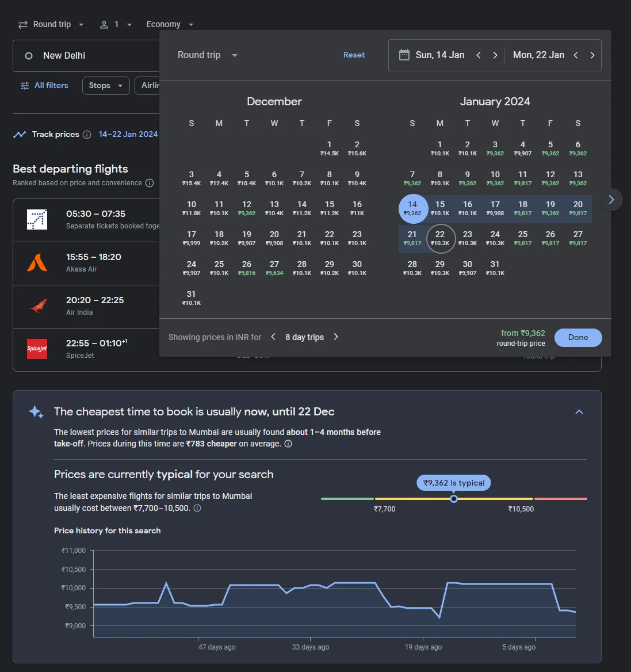Select January 3 in the calendar
This screenshot has width=631, height=672.
click(495, 148)
